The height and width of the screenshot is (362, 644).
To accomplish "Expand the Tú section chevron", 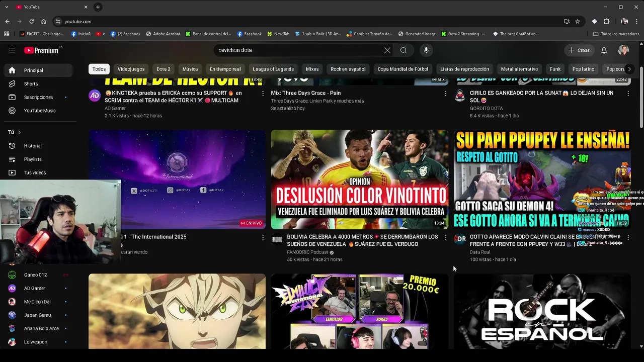I will coord(19,132).
